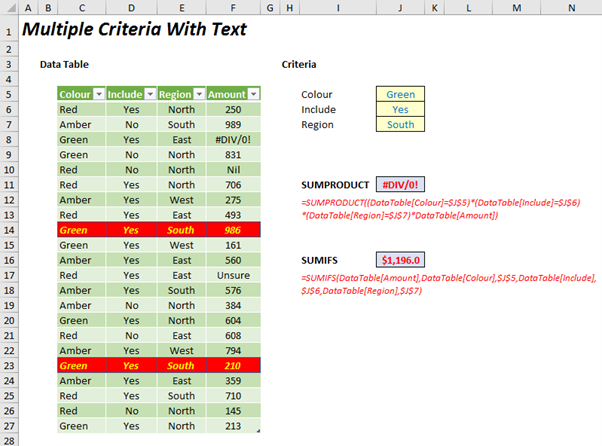Viewport: 602px width, 446px height.
Task: Select the amount cell 213
Action: click(x=233, y=426)
